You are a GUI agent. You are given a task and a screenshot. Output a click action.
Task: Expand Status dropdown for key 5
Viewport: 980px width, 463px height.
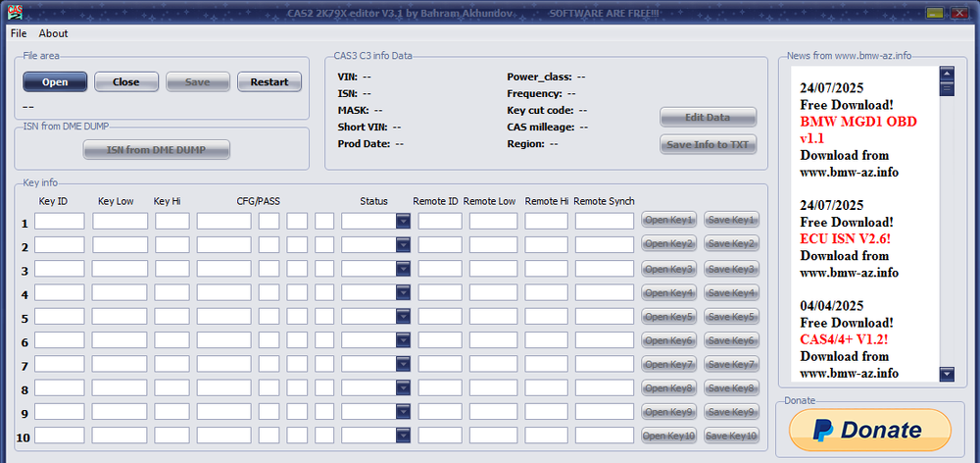(403, 316)
